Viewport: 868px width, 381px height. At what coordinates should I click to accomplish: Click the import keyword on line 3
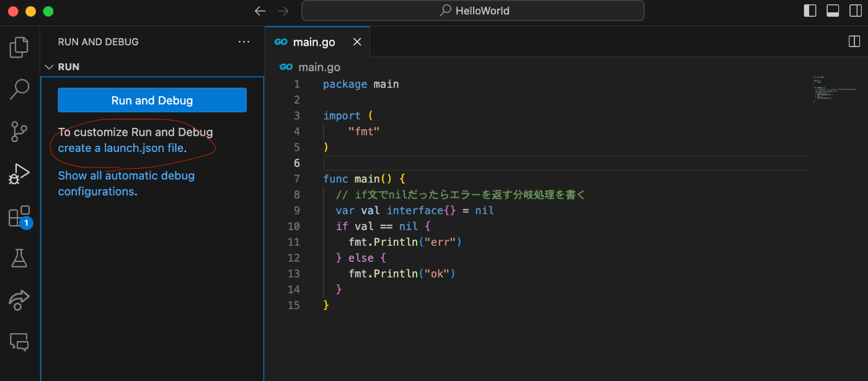point(342,115)
